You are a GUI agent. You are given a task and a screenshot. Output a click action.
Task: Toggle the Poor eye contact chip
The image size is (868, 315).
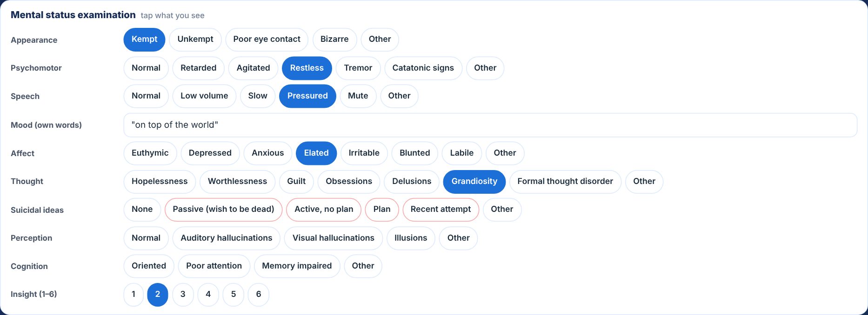tap(267, 39)
